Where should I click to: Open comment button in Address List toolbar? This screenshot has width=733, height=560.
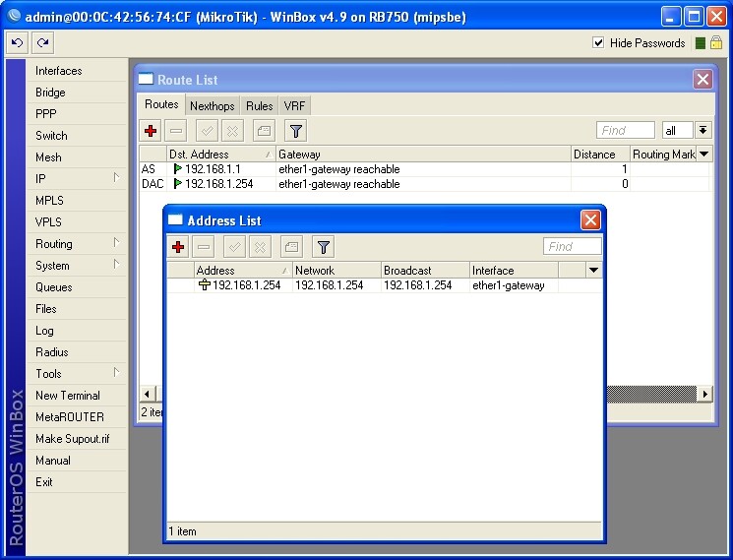tap(291, 247)
